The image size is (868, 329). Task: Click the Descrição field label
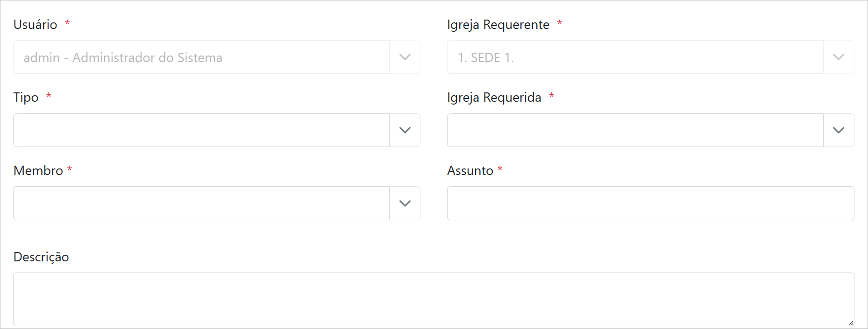(x=41, y=257)
